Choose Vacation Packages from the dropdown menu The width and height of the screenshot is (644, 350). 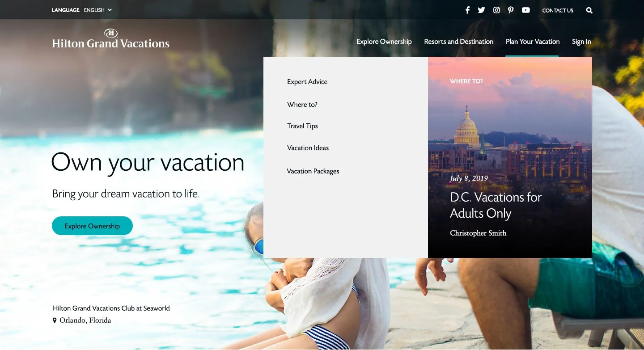313,171
